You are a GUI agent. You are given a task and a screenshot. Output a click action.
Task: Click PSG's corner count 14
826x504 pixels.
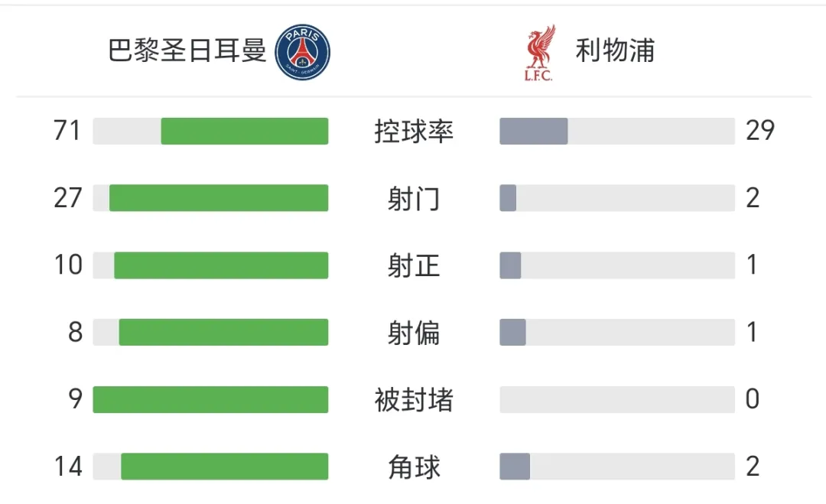(x=68, y=467)
